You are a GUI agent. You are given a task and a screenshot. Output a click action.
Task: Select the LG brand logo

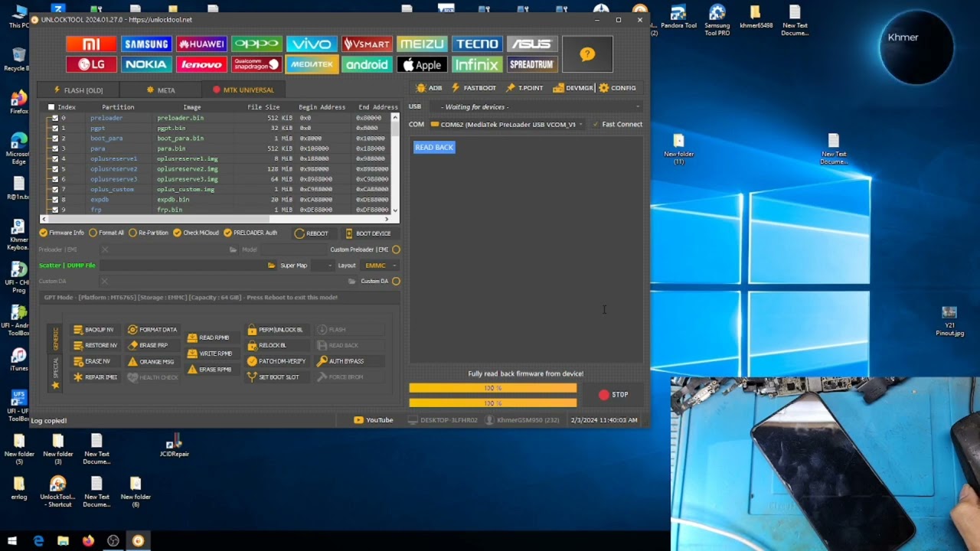coord(91,64)
